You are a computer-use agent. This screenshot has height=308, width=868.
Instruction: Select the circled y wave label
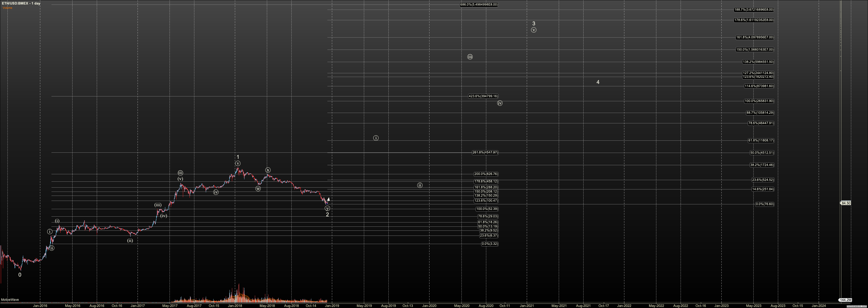(x=327, y=209)
